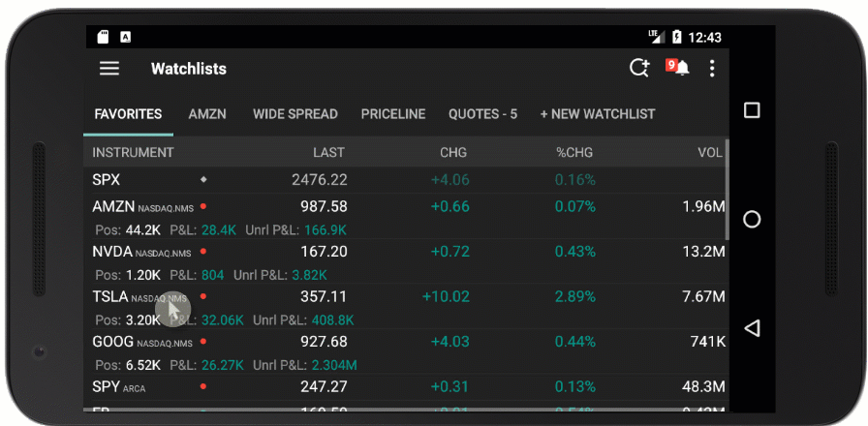Viewport: 868px width, 426px height.
Task: Sort by the VOL column header
Action: (710, 153)
